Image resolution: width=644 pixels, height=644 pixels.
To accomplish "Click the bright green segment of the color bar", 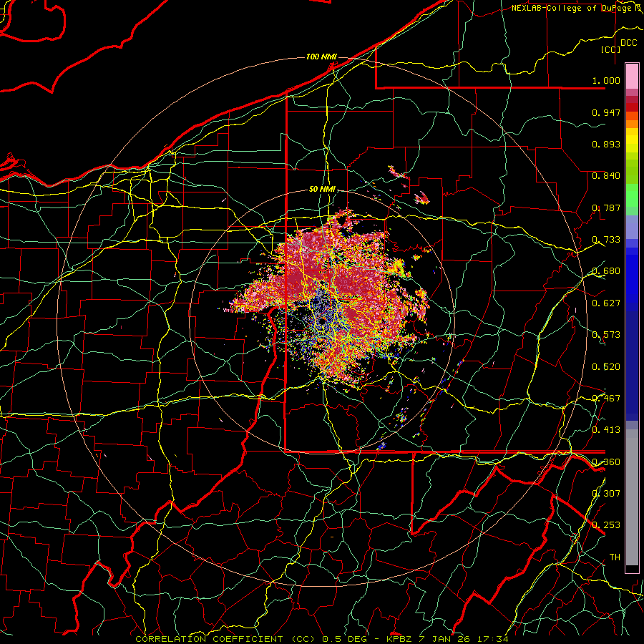I will 632,195.
